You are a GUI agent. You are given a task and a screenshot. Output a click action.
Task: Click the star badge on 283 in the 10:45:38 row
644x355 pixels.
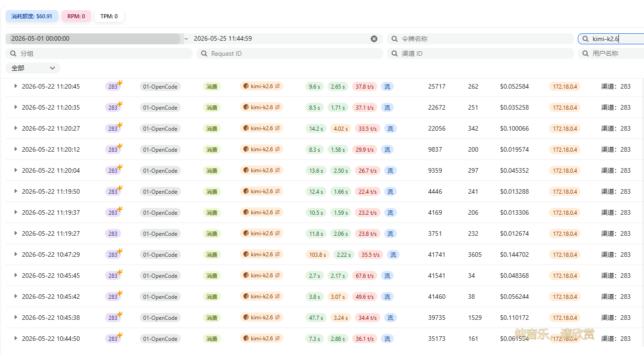click(120, 314)
